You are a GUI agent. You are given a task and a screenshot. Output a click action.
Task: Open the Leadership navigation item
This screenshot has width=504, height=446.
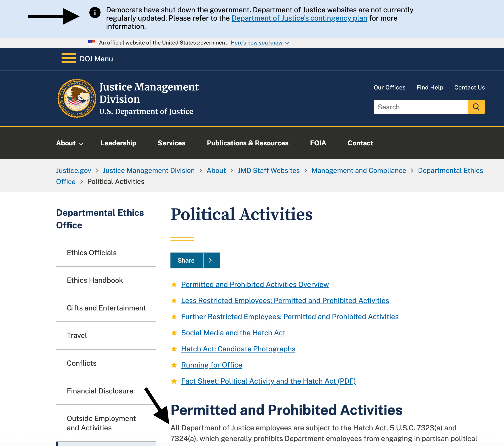(x=118, y=143)
